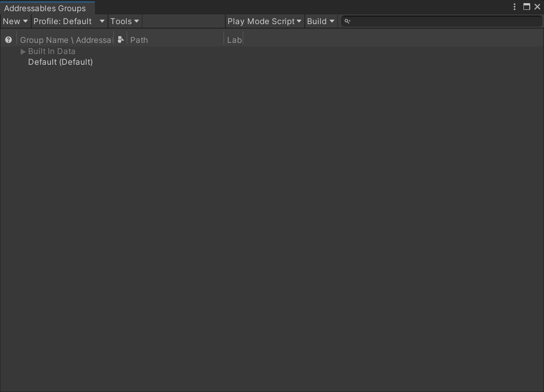The height and width of the screenshot is (392, 544).
Task: Click the asset type icon column header
Action: click(x=120, y=40)
